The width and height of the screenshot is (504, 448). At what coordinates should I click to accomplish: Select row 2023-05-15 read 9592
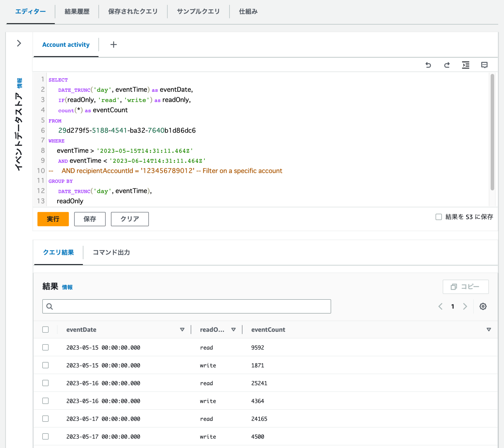[45, 347]
